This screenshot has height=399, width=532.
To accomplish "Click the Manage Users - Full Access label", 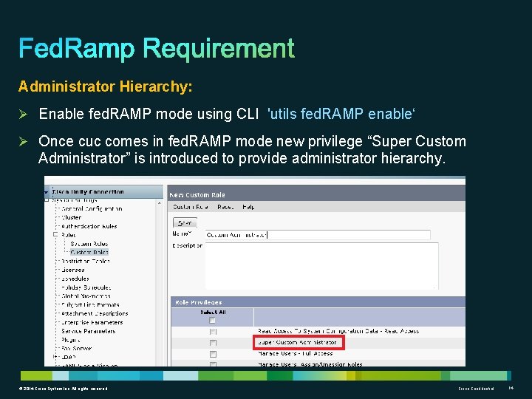I will pos(295,353).
